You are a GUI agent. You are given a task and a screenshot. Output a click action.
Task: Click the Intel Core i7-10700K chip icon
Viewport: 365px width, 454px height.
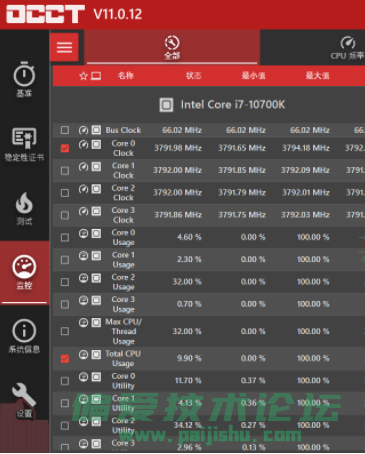166,105
